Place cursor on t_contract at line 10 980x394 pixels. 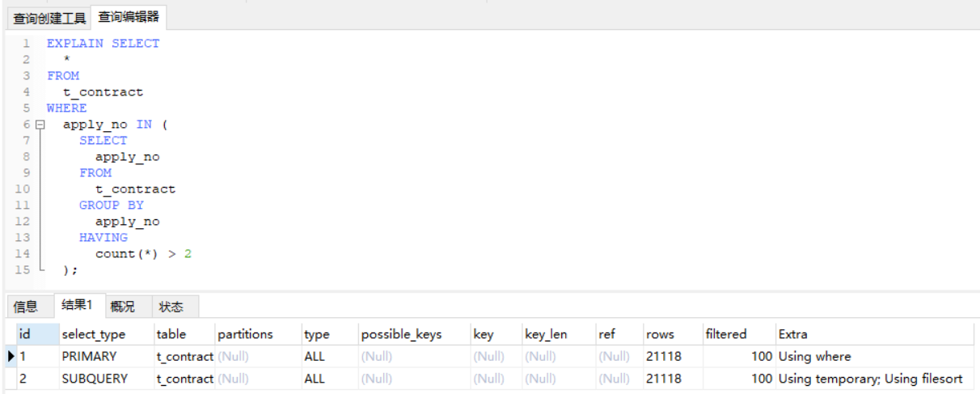135,189
